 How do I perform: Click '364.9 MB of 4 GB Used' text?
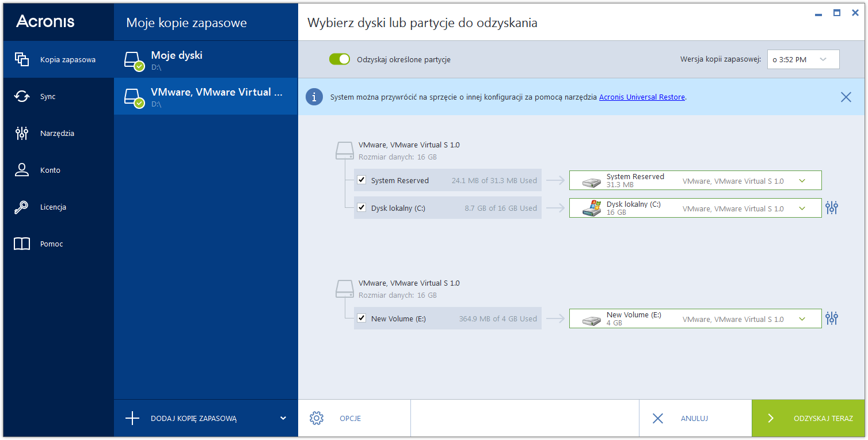point(498,318)
